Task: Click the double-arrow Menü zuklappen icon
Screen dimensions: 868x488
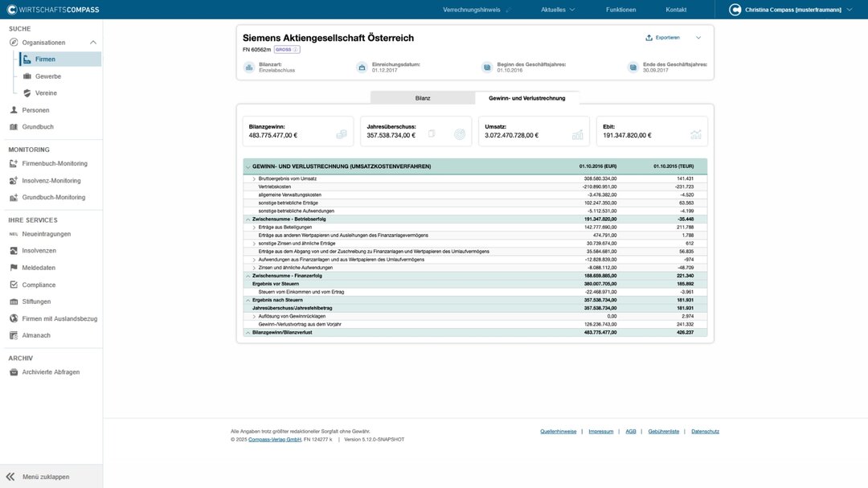Action: click(x=10, y=477)
